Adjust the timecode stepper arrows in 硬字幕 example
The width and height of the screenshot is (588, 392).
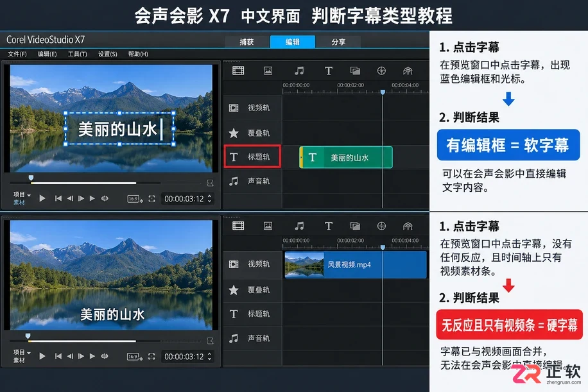coord(210,357)
